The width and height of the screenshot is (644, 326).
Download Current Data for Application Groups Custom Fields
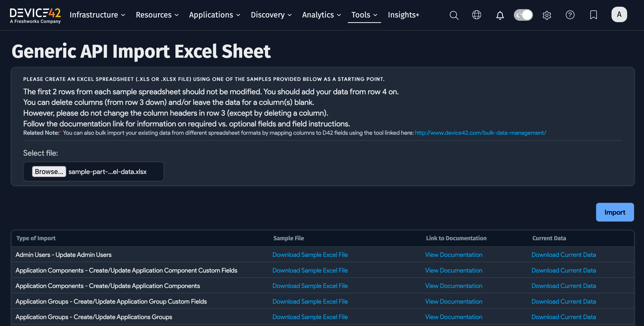click(564, 301)
